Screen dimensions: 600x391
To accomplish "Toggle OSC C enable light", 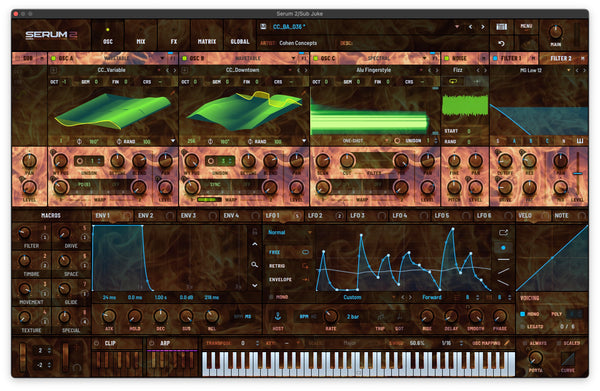I will pos(316,58).
